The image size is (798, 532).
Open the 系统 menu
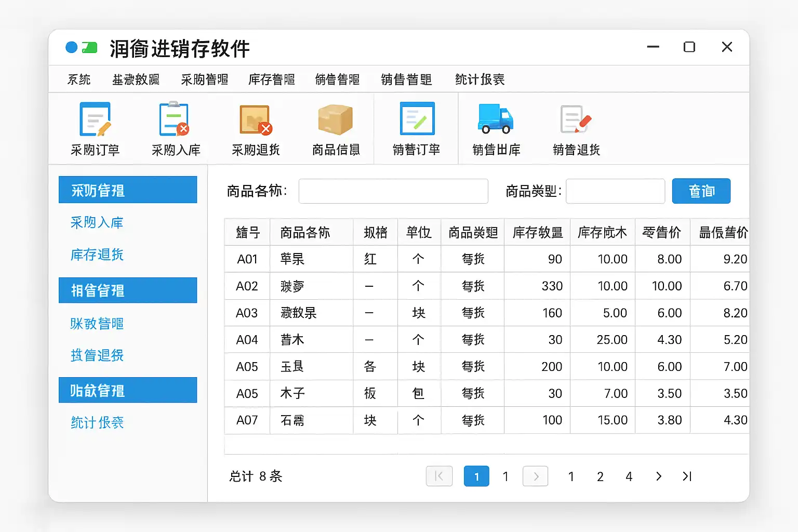(x=79, y=79)
